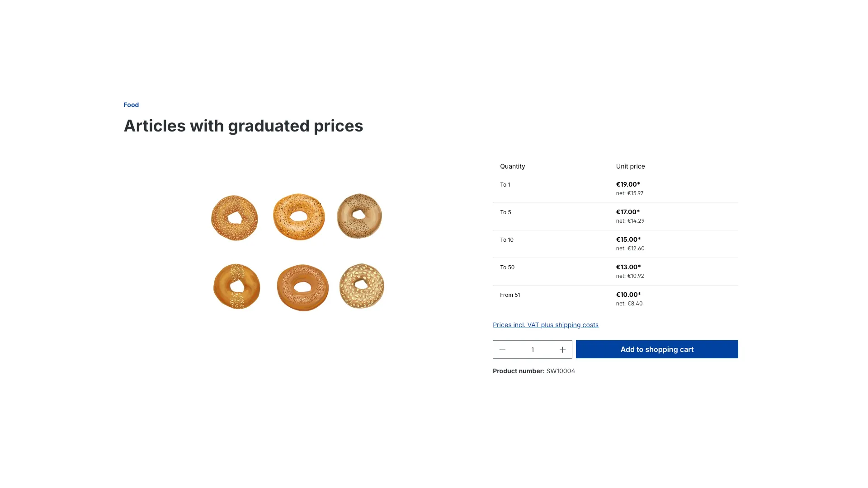Open the Food category link
The image size is (868, 488).
(131, 105)
